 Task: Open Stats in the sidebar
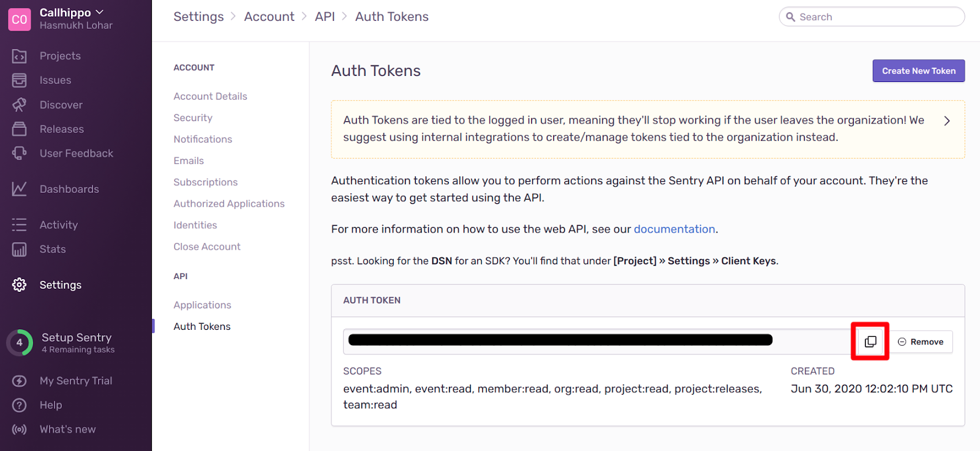tap(53, 249)
